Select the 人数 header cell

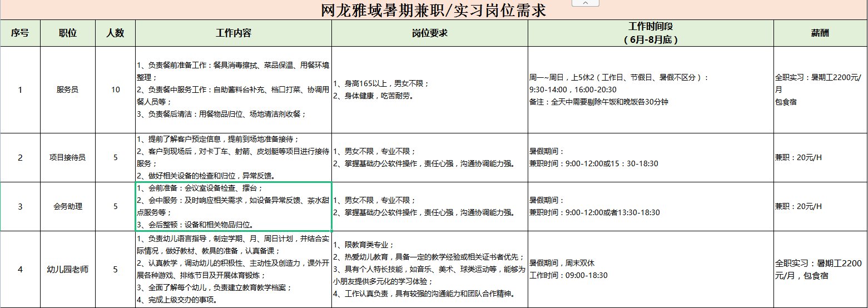(x=115, y=33)
